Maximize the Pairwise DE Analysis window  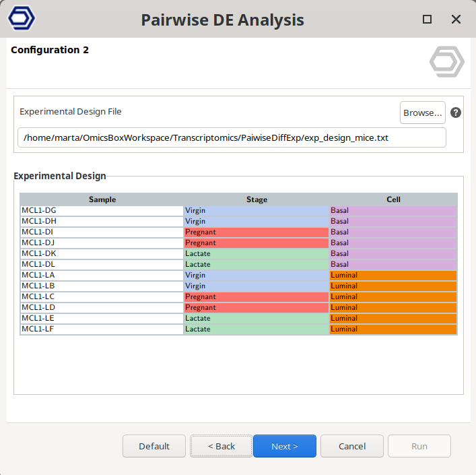tap(427, 20)
